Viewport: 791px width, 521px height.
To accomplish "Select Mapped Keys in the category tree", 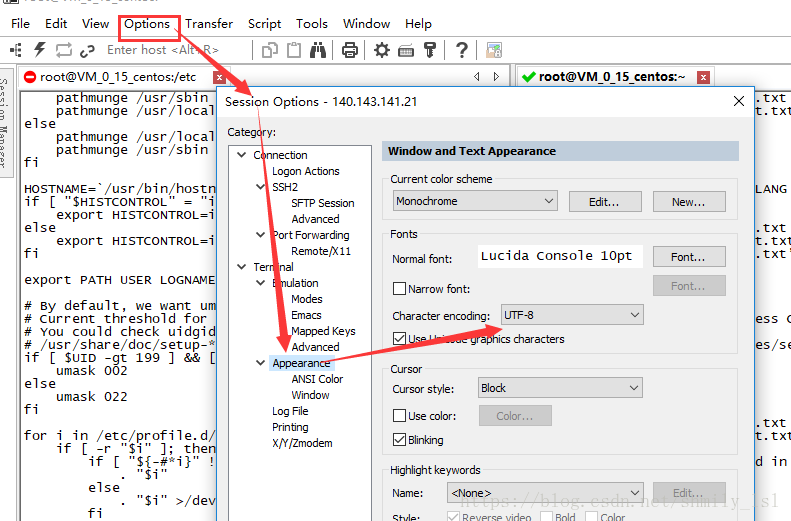I will [x=323, y=331].
